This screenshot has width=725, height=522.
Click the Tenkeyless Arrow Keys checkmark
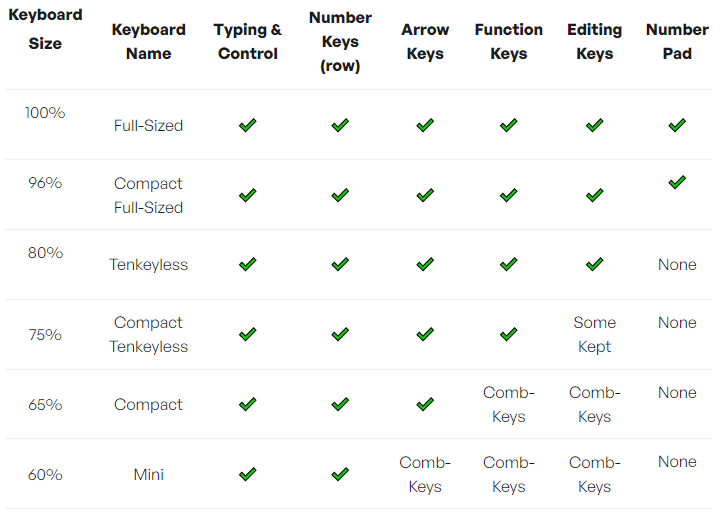[425, 264]
